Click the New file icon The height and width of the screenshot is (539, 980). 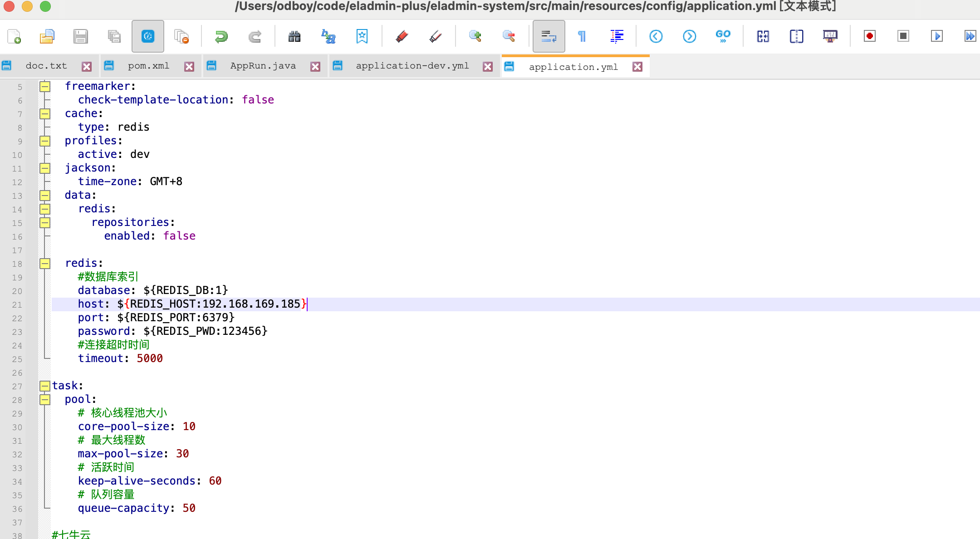click(14, 36)
